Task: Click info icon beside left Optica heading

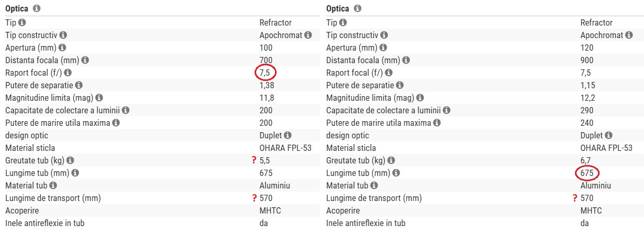Action: tap(37, 9)
